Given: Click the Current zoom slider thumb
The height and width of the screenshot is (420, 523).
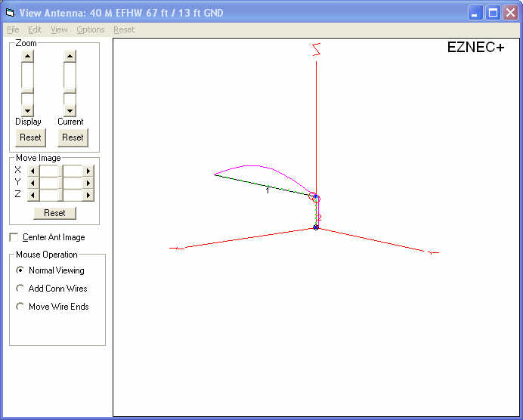Looking at the screenshot, I should (70, 91).
